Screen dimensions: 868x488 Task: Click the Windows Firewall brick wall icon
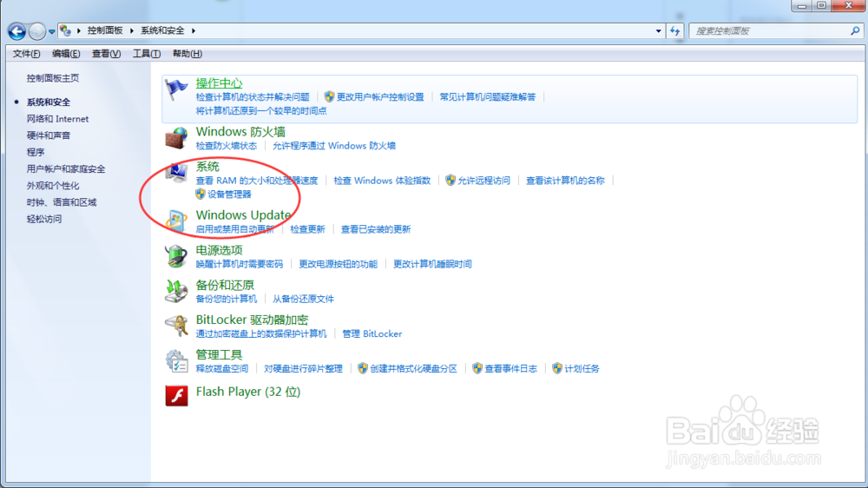(176, 138)
